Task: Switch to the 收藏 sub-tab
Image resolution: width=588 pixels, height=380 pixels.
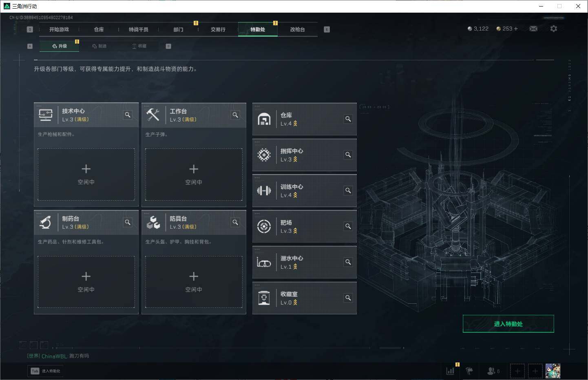Action: (x=141, y=46)
